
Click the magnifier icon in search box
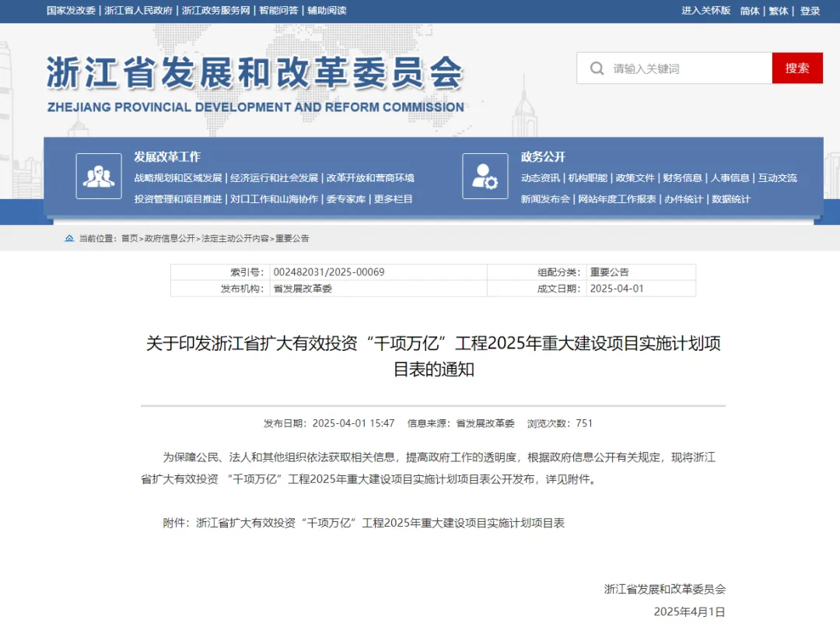(597, 68)
